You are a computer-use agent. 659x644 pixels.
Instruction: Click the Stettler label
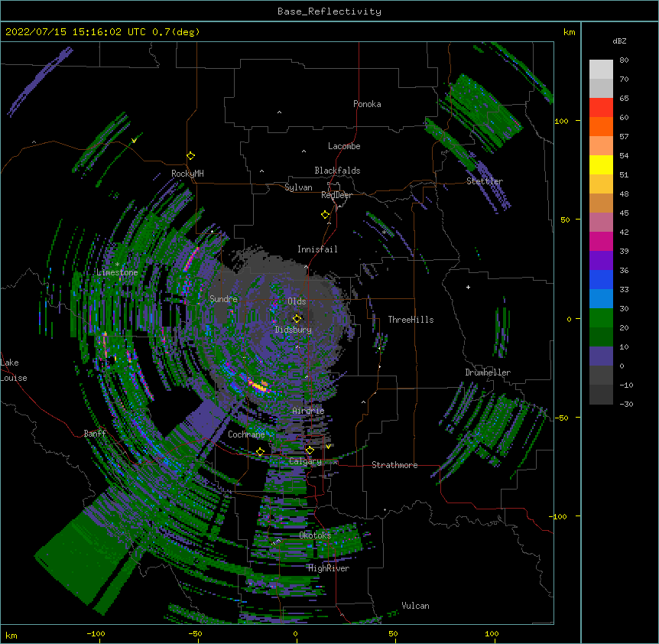tap(485, 181)
